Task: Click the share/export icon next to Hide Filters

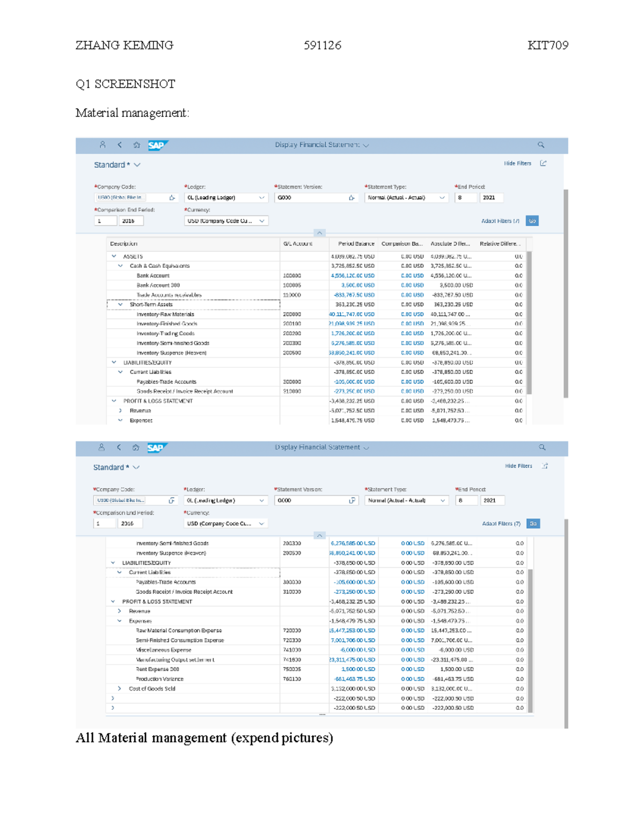Action: 544,163
